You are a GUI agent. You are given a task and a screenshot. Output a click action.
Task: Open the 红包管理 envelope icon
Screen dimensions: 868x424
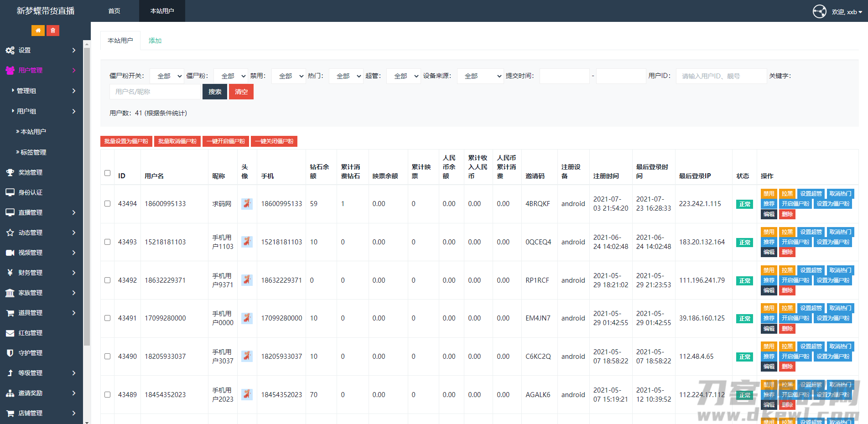(10, 333)
